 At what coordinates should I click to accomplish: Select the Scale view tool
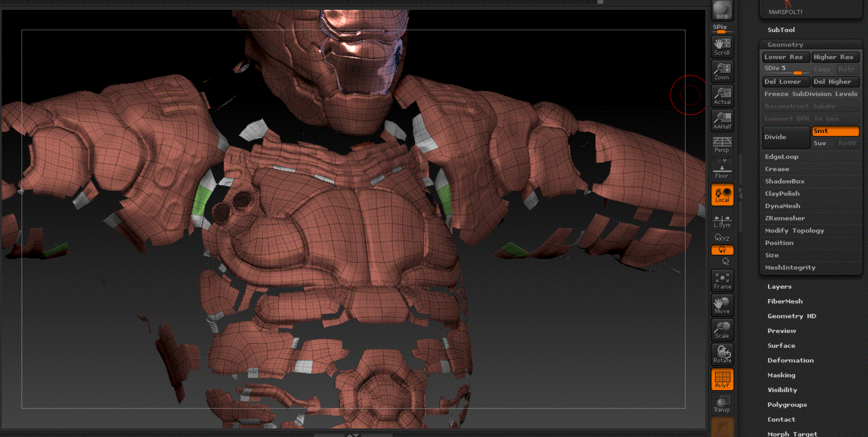tap(722, 329)
